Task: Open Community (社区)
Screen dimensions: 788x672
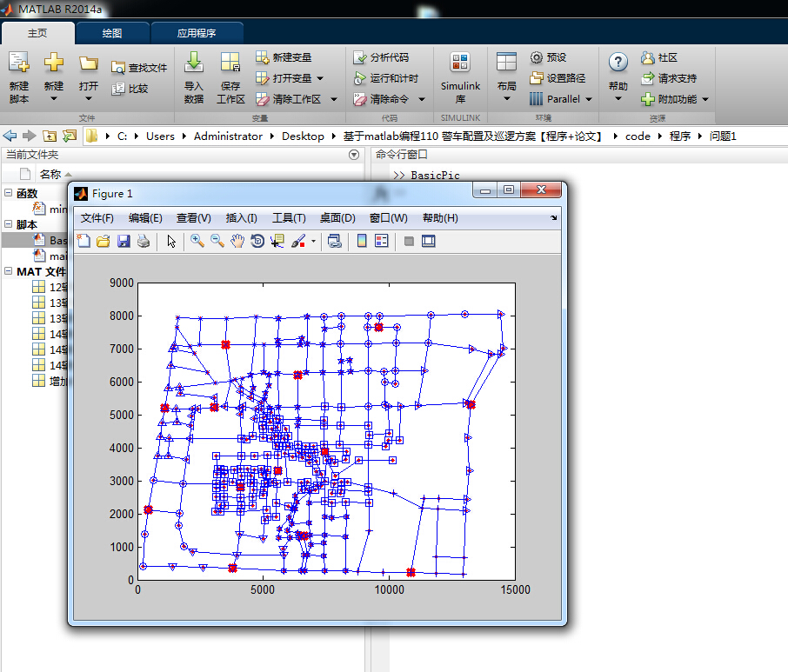Action: [659, 57]
